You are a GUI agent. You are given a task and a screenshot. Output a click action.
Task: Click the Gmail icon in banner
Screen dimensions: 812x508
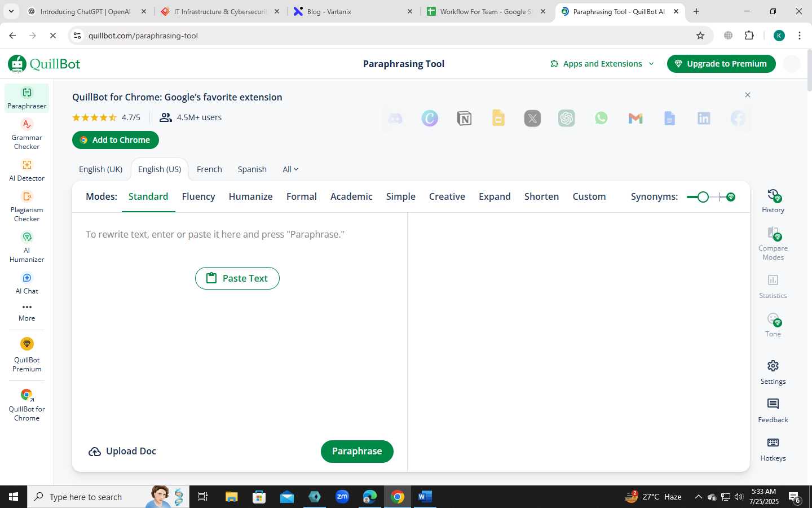pos(636,119)
